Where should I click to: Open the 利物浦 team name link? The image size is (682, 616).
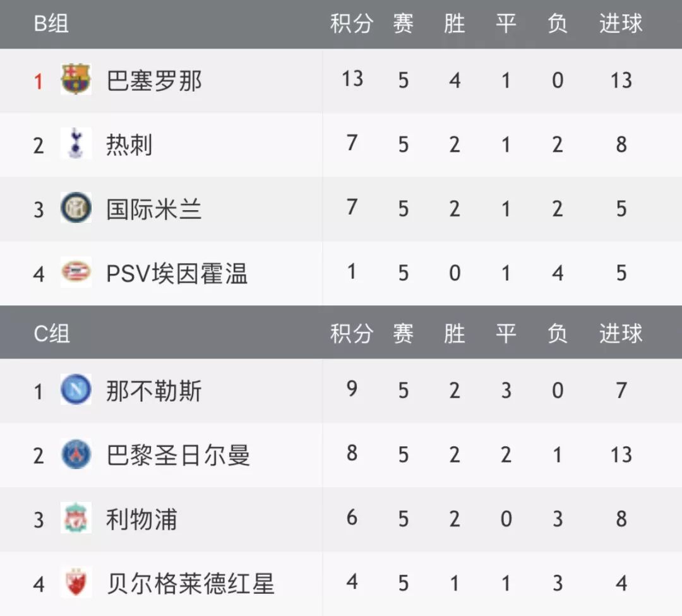click(141, 519)
